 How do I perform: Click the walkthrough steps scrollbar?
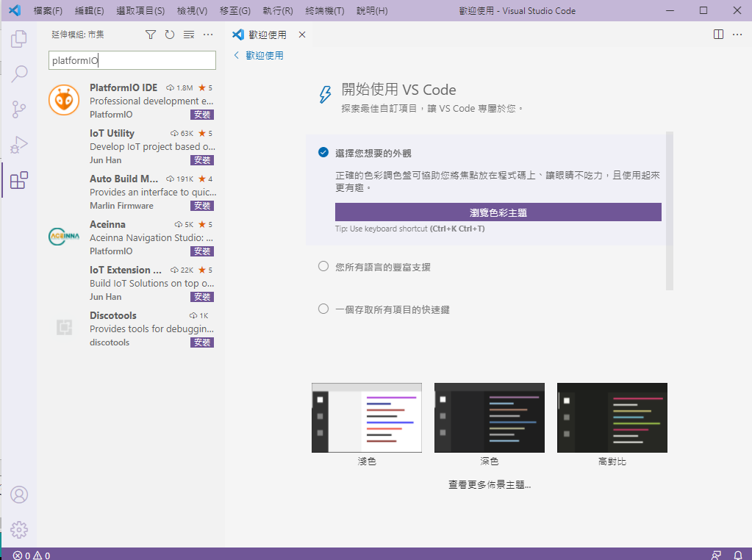click(670, 211)
